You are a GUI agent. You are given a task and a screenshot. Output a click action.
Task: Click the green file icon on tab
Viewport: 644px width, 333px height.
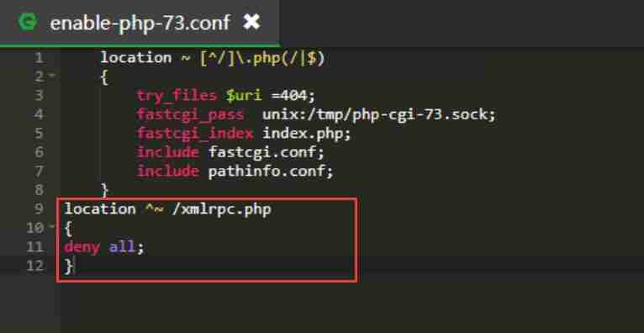click(x=28, y=22)
